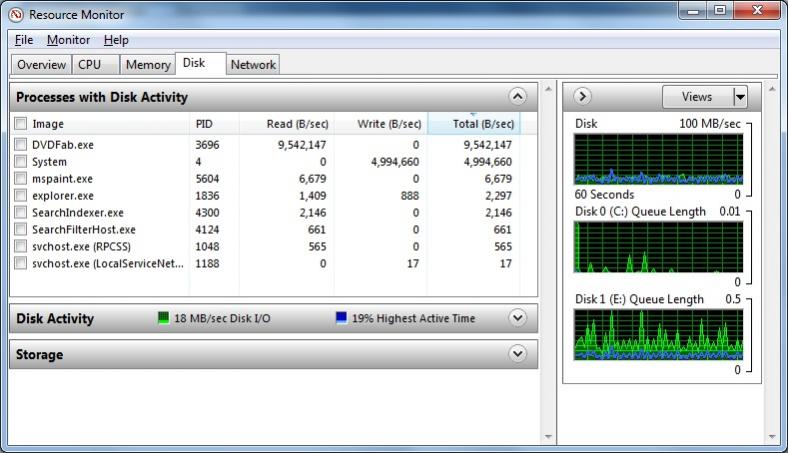
Task: Switch to the Network tab
Action: 253,65
